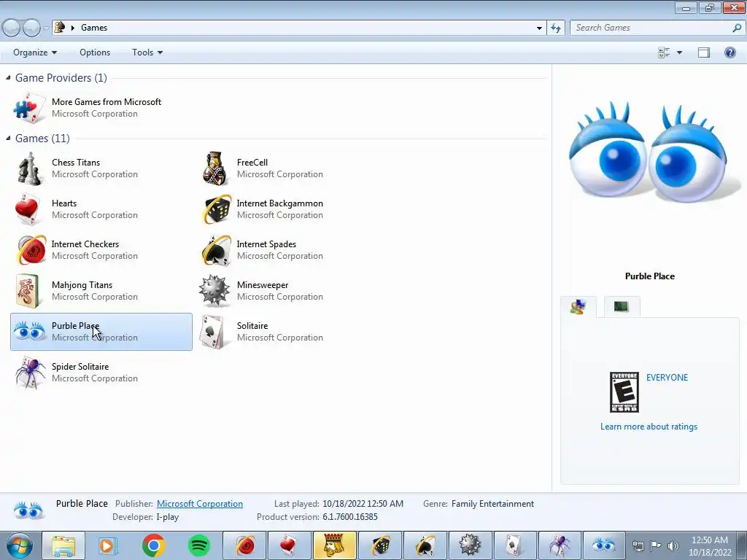Click the taskbar clock and date
Viewport: 747px width, 560px height.
[x=710, y=545]
